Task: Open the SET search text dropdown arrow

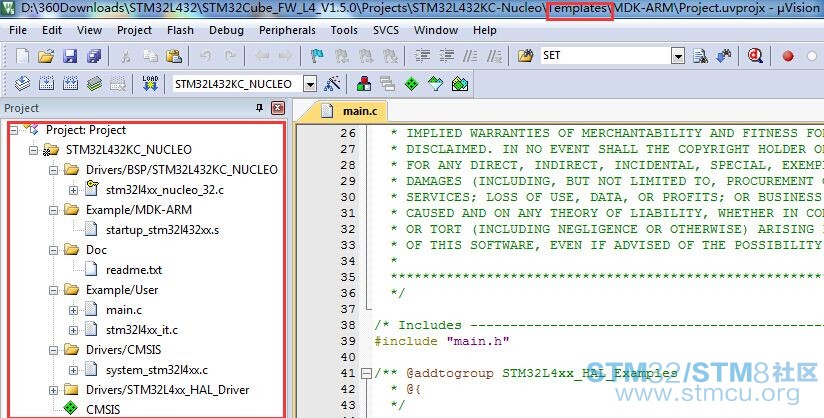Action: coord(678,56)
